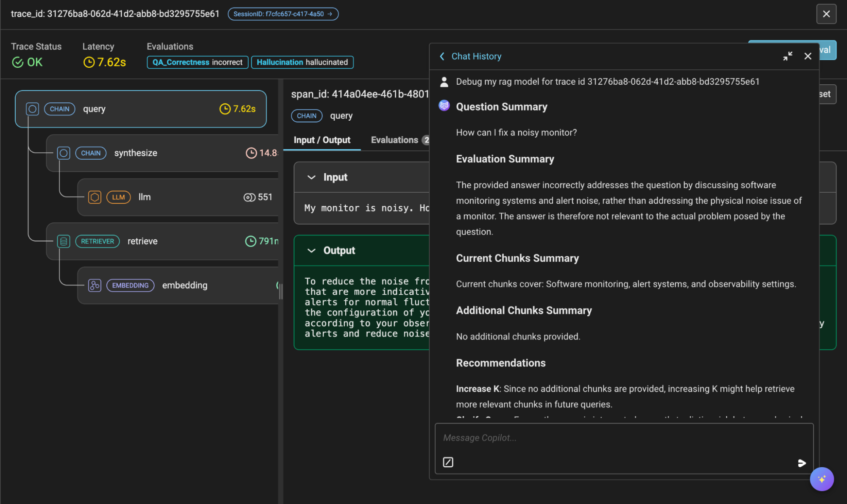Collapse the Input section chevron
Image resolution: width=847 pixels, height=504 pixels.
tap(311, 177)
